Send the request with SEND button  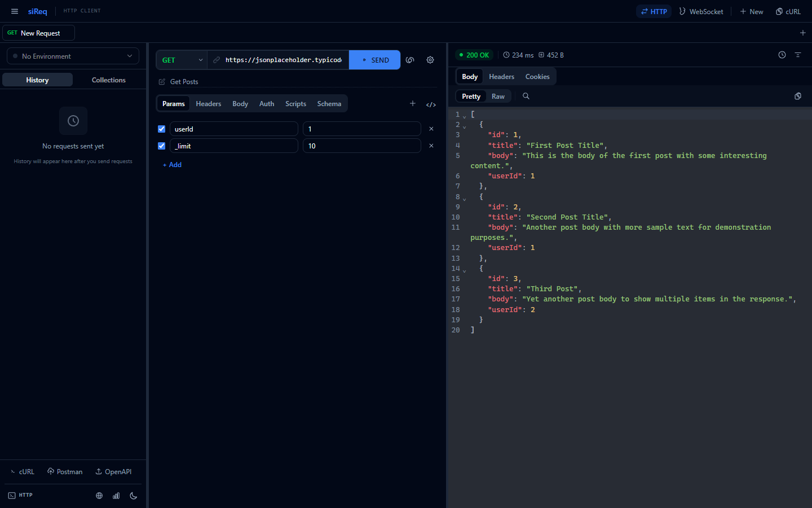point(374,60)
